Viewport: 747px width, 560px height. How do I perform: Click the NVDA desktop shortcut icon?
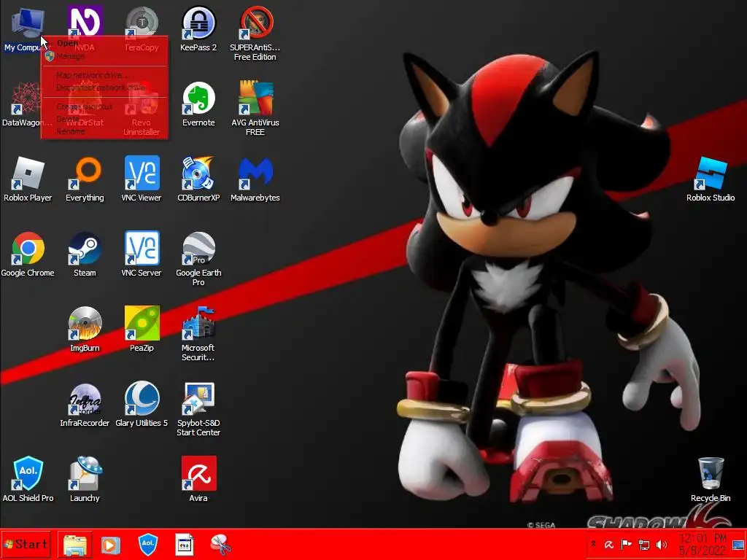[x=85, y=21]
